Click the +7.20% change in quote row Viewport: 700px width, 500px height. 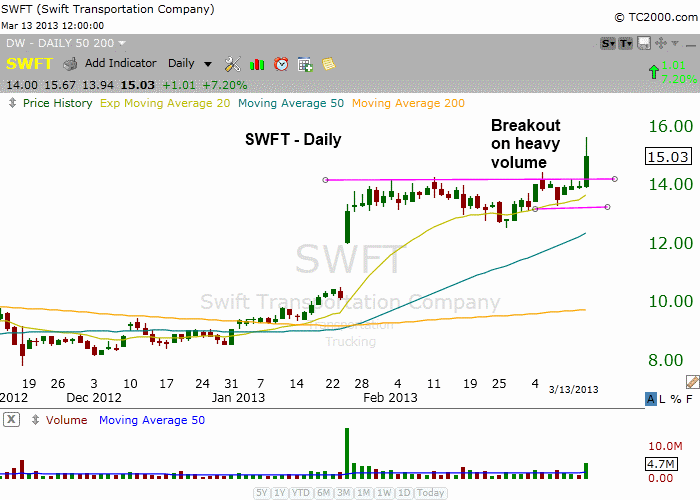(x=225, y=85)
